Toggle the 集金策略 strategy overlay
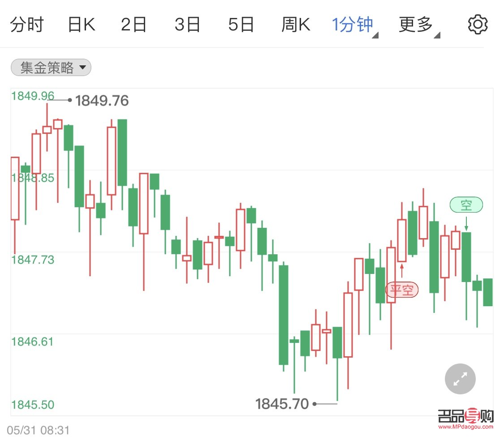This screenshot has height=440, width=504. (51, 67)
